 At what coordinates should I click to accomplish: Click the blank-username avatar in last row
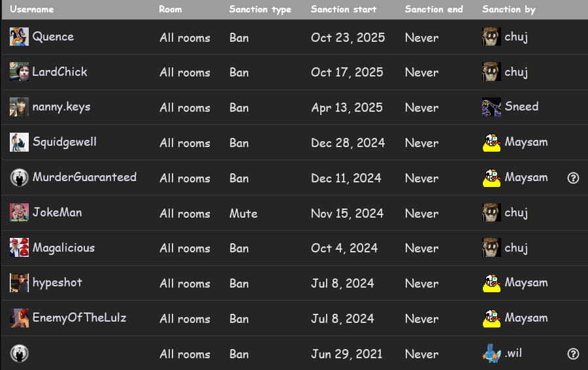[19, 354]
